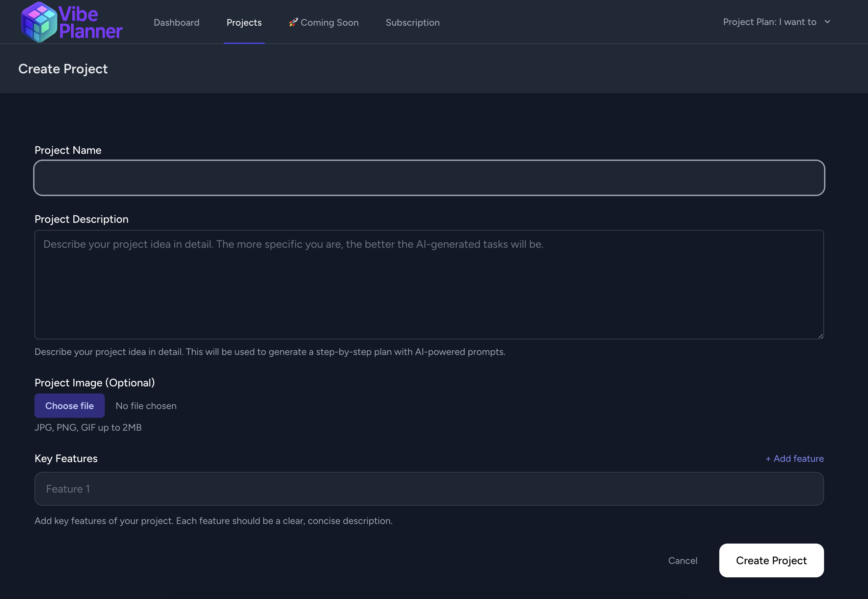Screen dimensions: 868x599
Task: Open the Coming Soon page
Action: [329, 23]
